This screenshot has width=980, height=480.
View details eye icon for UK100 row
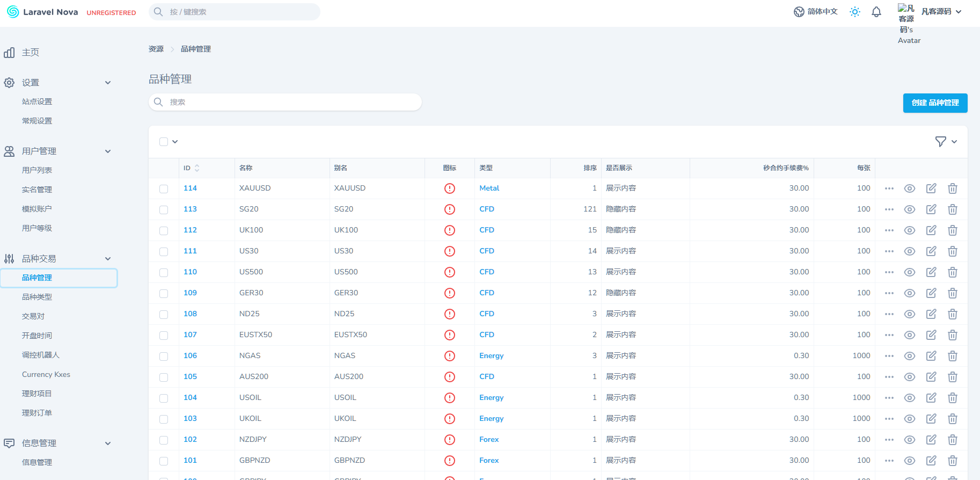909,230
